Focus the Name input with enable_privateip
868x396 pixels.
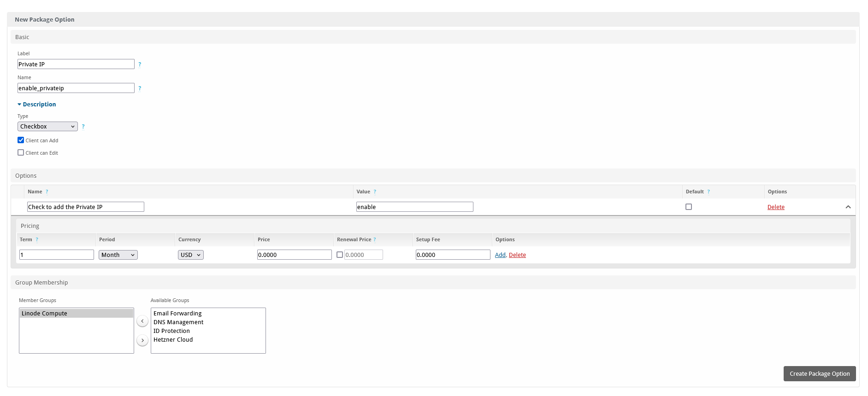[x=76, y=88]
